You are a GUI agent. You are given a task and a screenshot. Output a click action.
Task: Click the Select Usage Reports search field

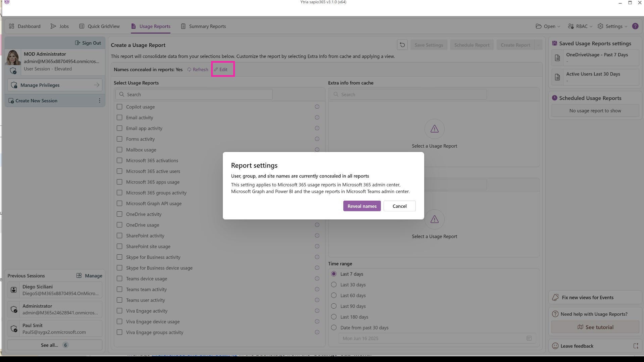[194, 95]
